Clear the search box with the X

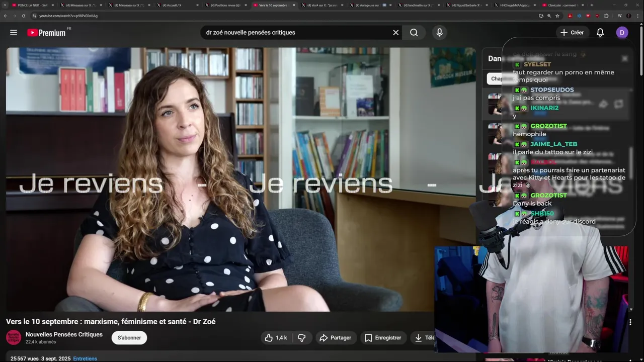pyautogui.click(x=396, y=33)
